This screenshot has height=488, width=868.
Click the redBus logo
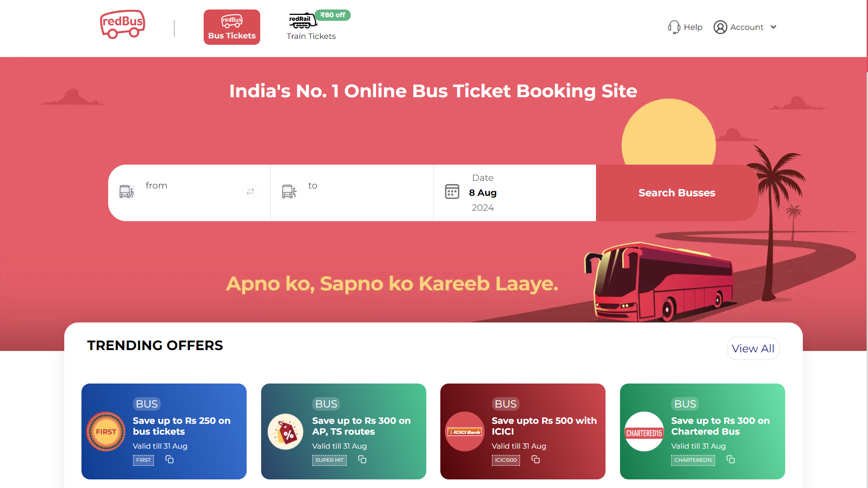tap(122, 24)
